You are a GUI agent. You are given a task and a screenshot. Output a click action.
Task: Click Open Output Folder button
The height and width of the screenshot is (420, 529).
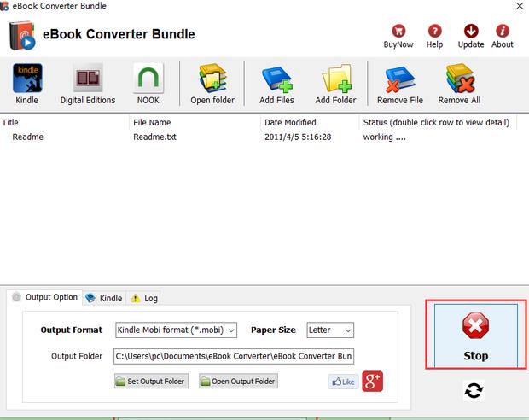238,382
